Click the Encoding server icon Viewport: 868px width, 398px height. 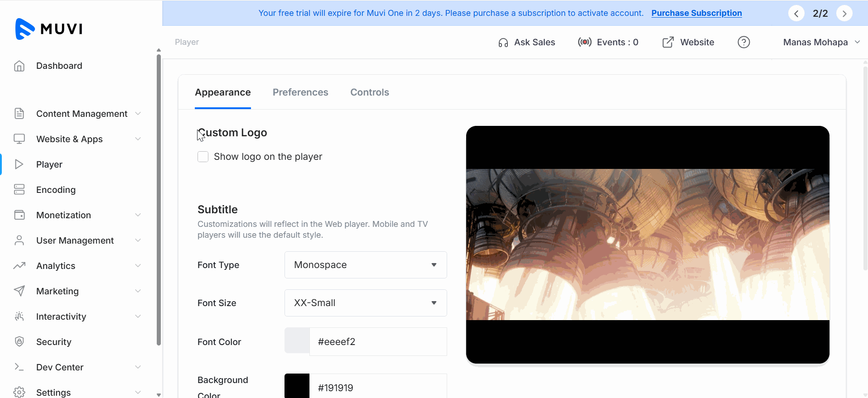pos(19,190)
